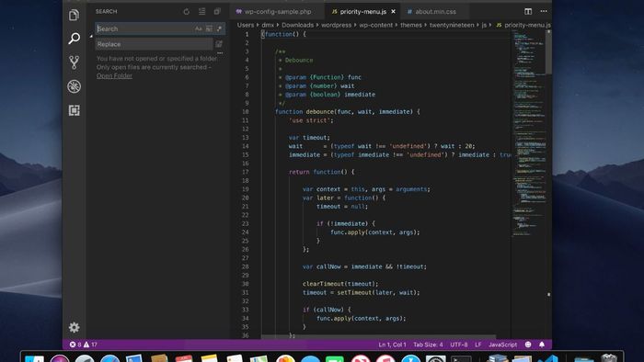Collapse all search results icon
The image size is (644, 362).
pyautogui.click(x=217, y=11)
